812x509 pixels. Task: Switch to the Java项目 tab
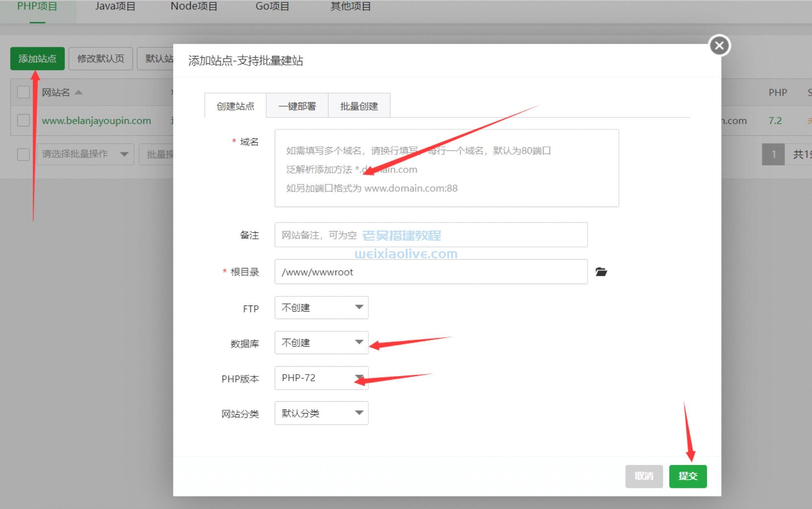click(x=115, y=6)
